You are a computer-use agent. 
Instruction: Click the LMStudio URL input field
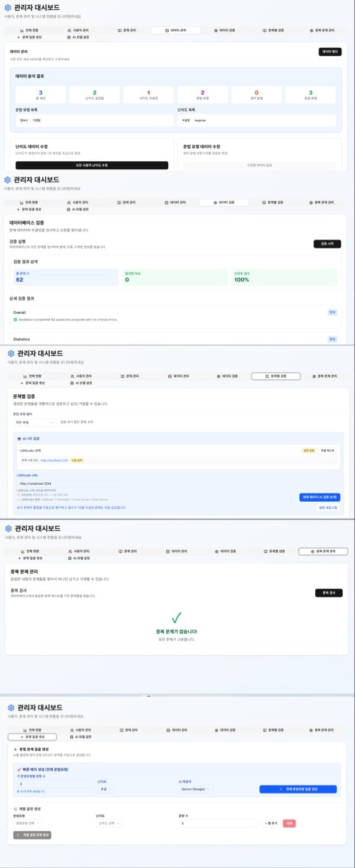tap(68, 484)
